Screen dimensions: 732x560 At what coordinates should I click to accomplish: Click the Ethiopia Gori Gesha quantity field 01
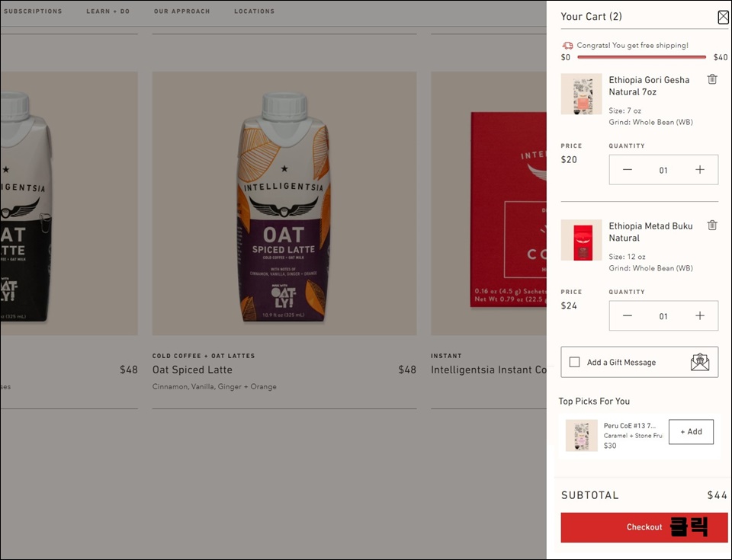pyautogui.click(x=663, y=171)
